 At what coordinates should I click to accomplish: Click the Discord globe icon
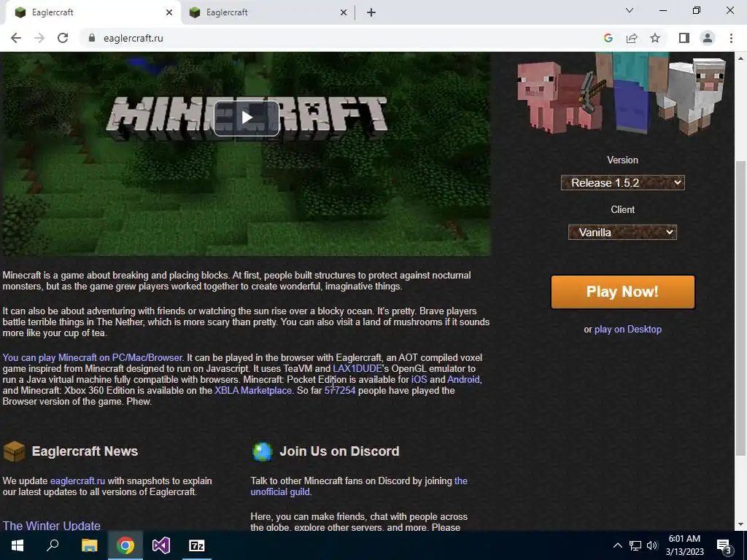pos(263,451)
